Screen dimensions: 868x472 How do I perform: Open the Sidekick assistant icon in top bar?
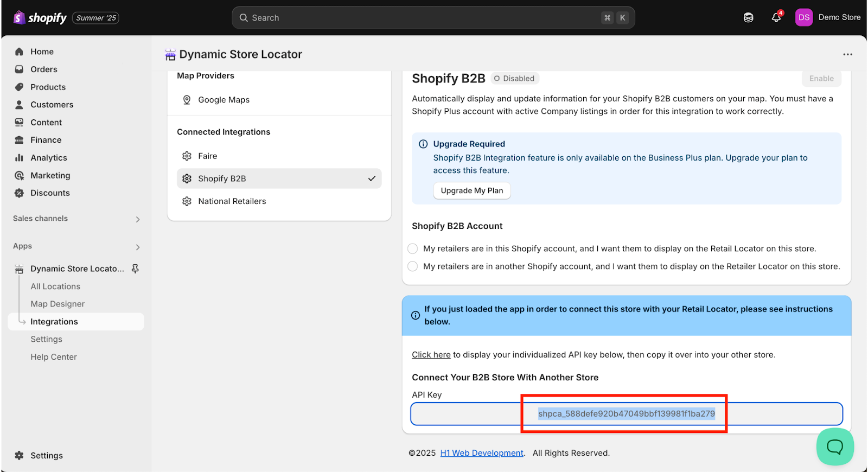(x=749, y=18)
